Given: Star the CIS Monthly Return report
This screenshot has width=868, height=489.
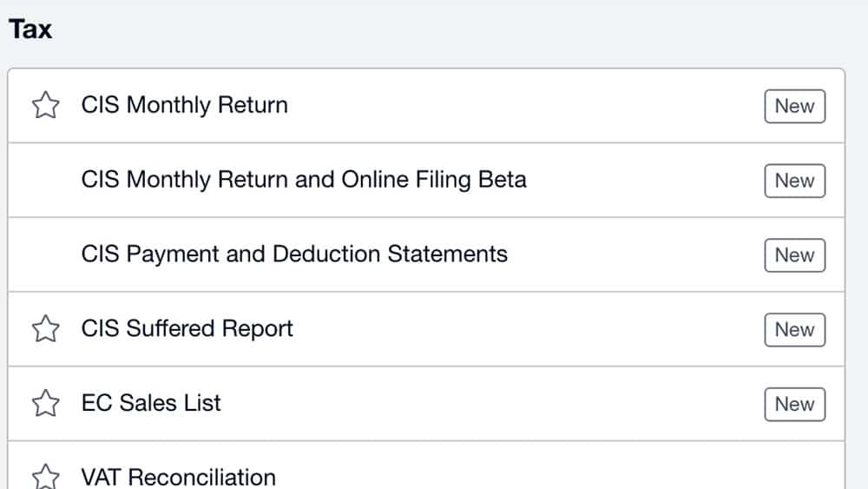Looking at the screenshot, I should pyautogui.click(x=45, y=106).
